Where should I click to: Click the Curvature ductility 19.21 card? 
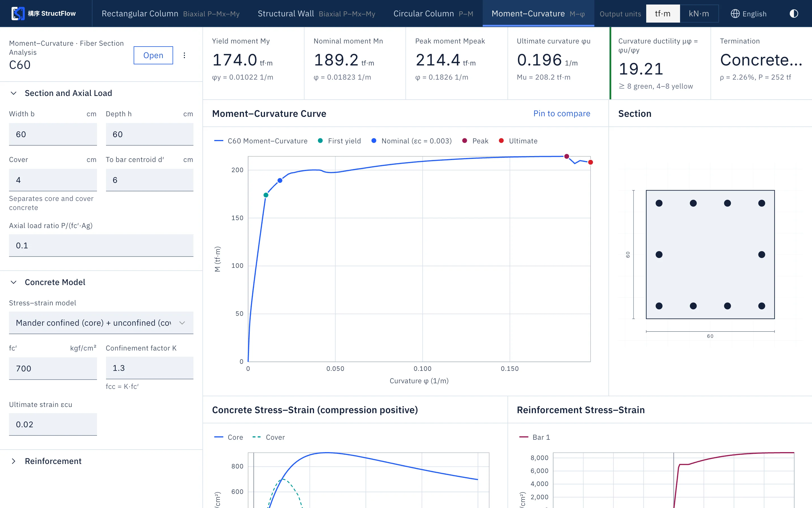coord(660,63)
